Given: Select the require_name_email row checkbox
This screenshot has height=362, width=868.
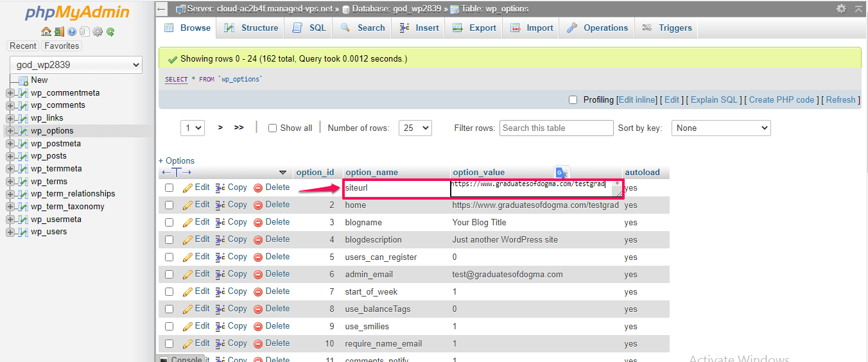Looking at the screenshot, I should [169, 343].
